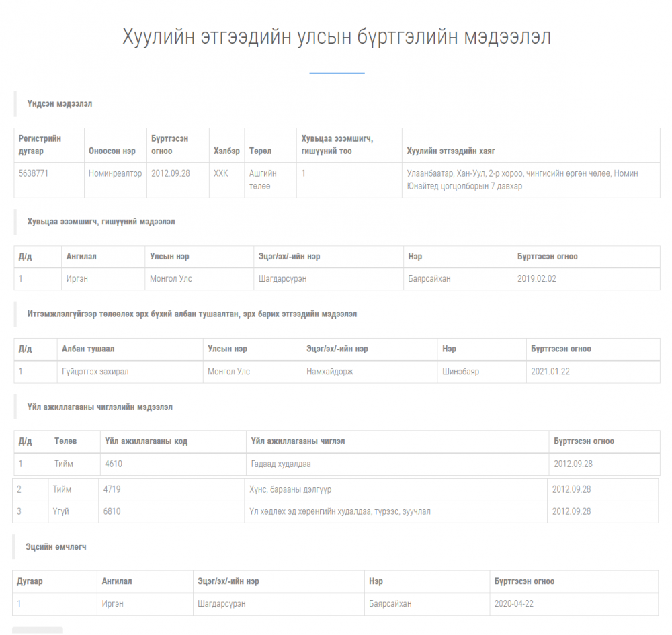Click the surname Намхайдорж

point(329,372)
